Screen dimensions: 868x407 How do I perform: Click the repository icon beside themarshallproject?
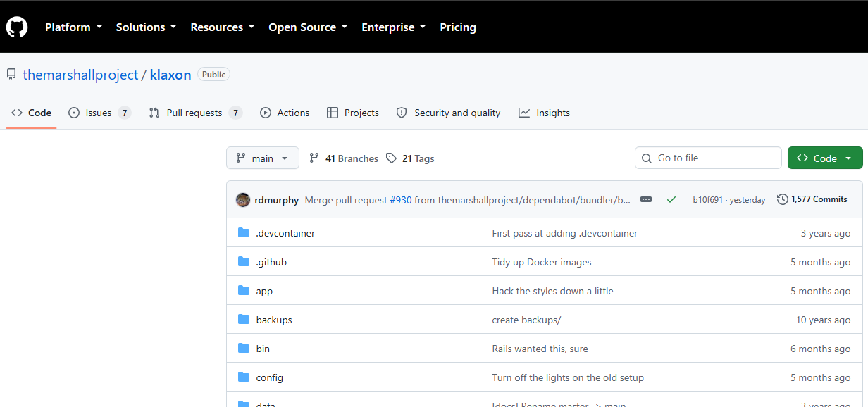click(x=11, y=74)
